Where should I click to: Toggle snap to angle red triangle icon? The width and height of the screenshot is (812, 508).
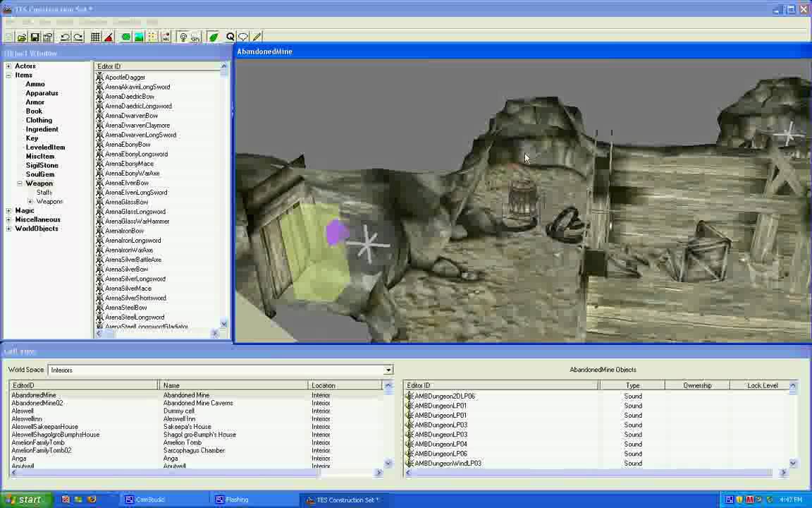click(x=109, y=37)
